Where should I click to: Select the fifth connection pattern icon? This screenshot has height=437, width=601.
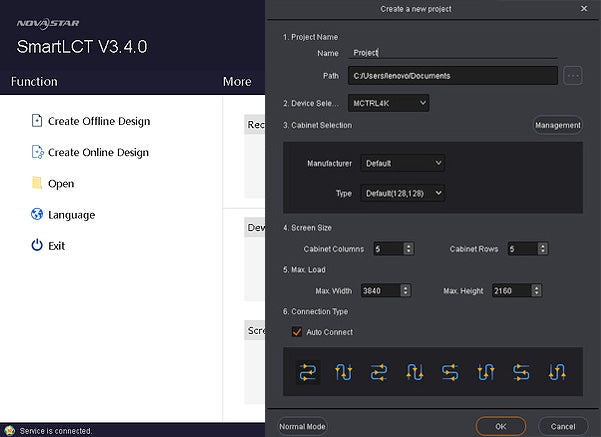pyautogui.click(x=450, y=372)
